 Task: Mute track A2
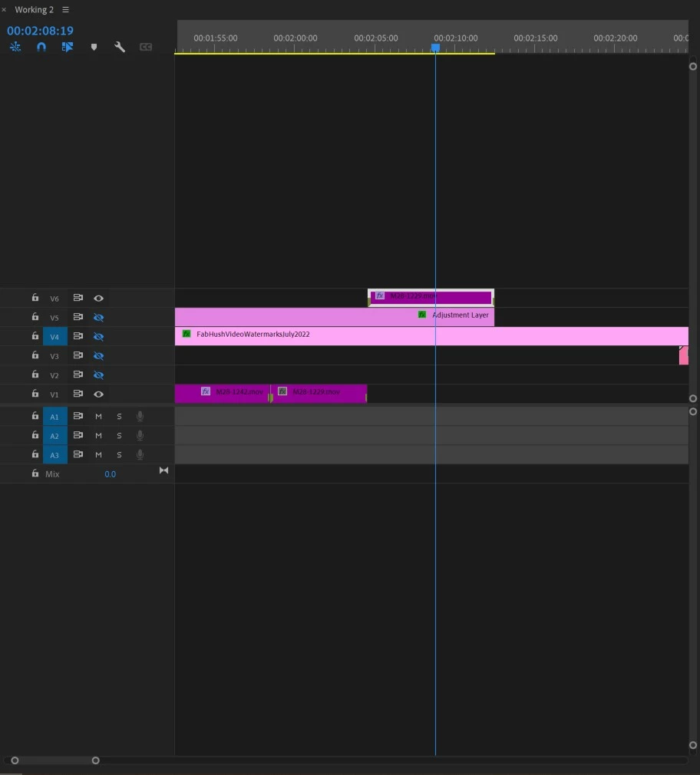coord(98,436)
